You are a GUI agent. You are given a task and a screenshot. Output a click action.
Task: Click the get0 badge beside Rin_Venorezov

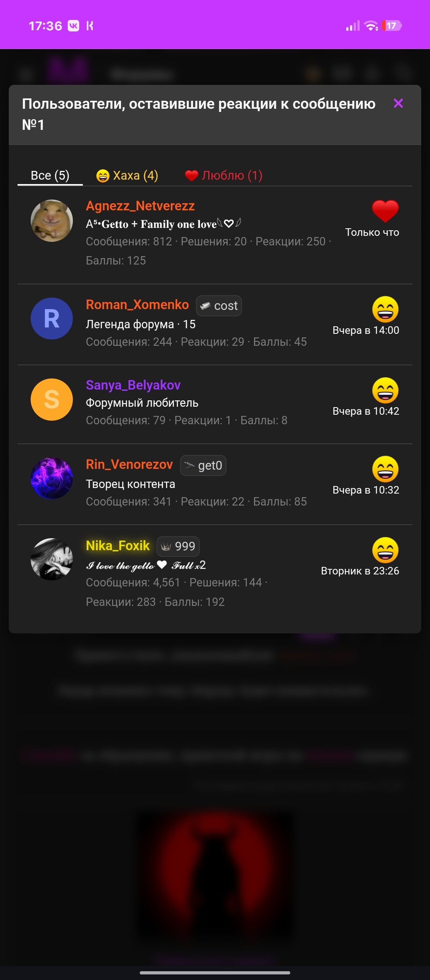[203, 465]
